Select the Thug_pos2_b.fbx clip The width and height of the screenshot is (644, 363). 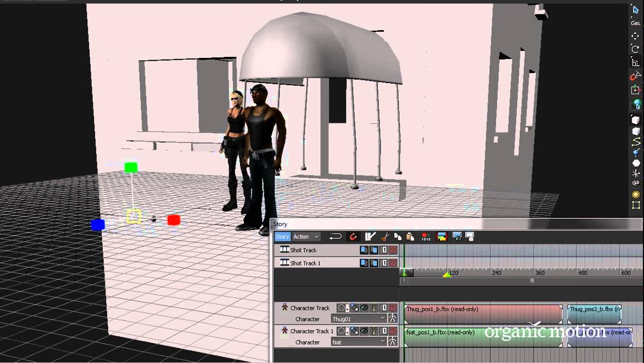coord(594,314)
